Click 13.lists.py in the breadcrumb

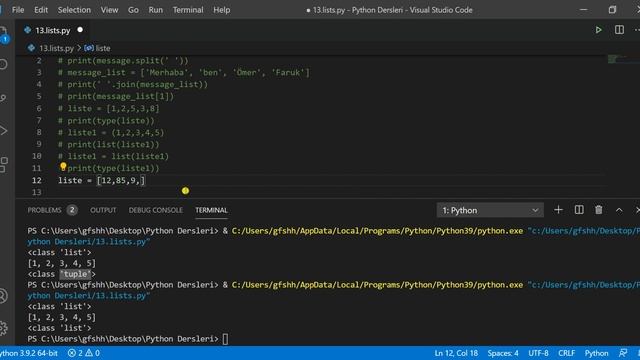pyautogui.click(x=56, y=48)
